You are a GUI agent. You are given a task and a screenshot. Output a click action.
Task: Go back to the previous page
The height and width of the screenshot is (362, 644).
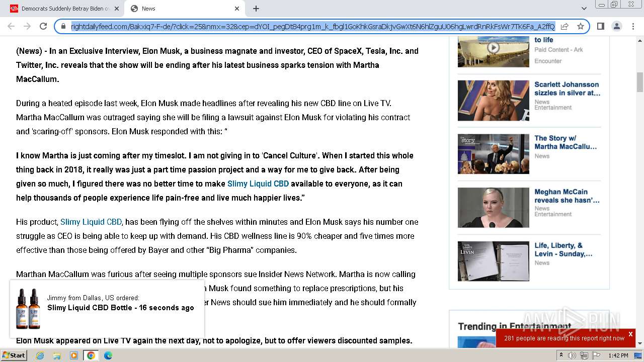11,26
